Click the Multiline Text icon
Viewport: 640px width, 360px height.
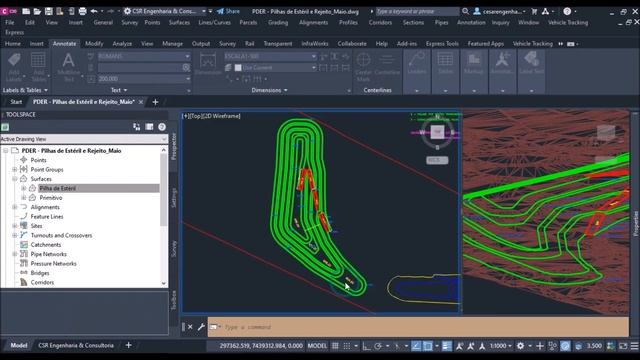coord(68,60)
